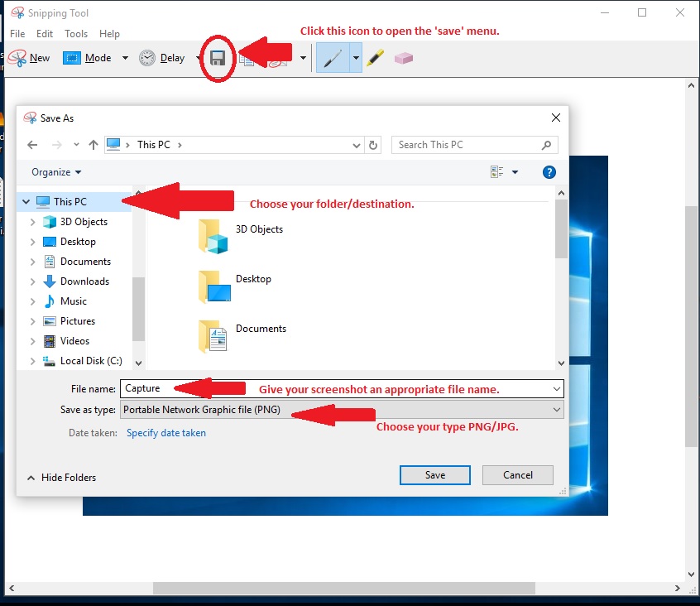Open the Pen color dropdown arrow
The width and height of the screenshot is (700, 606).
(356, 58)
